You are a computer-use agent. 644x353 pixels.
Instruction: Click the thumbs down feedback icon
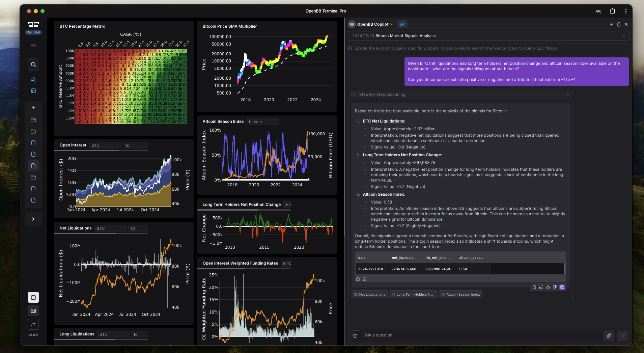point(555,287)
